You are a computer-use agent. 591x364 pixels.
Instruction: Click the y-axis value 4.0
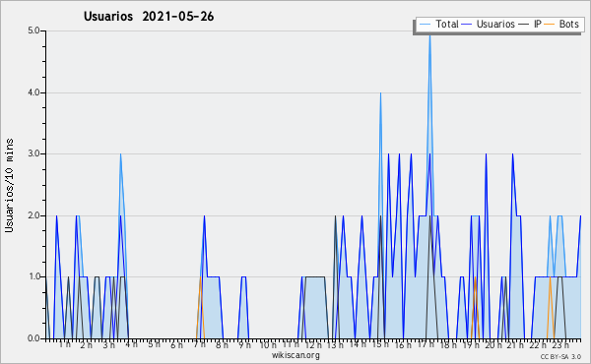click(x=33, y=92)
